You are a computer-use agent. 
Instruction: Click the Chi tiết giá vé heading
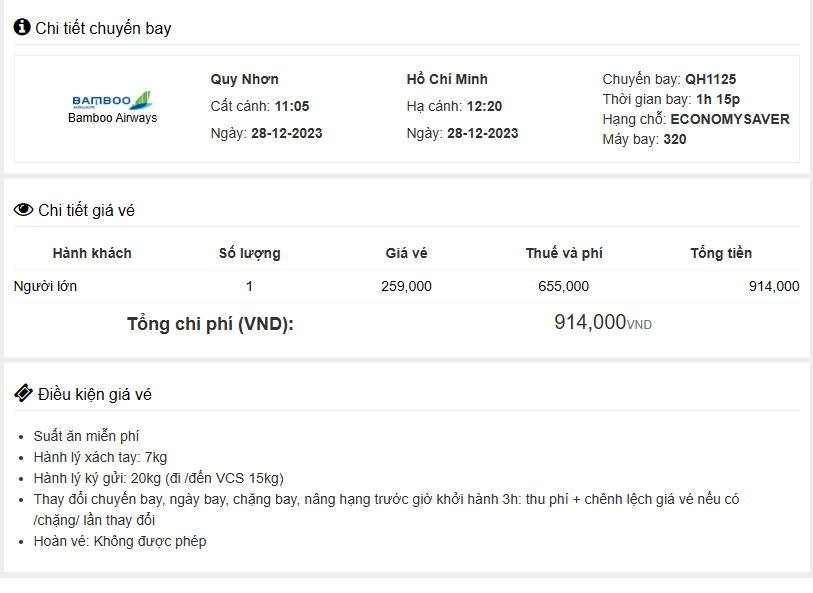[86, 210]
